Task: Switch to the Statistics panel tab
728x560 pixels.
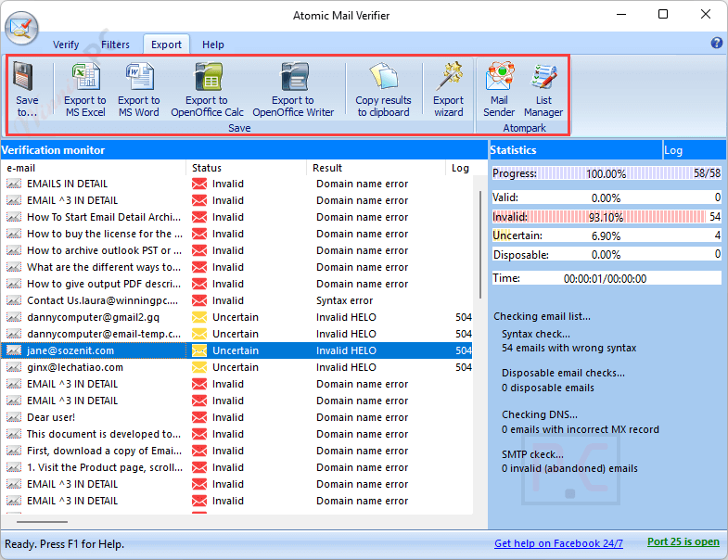Action: (575, 150)
